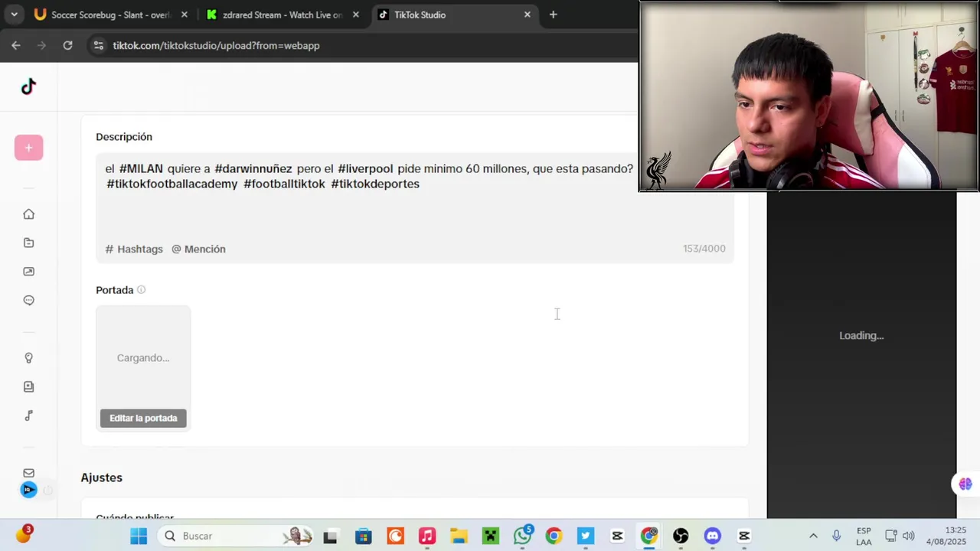Click the pink plus upload button
Screen dimensions: 980x551
click(x=28, y=148)
